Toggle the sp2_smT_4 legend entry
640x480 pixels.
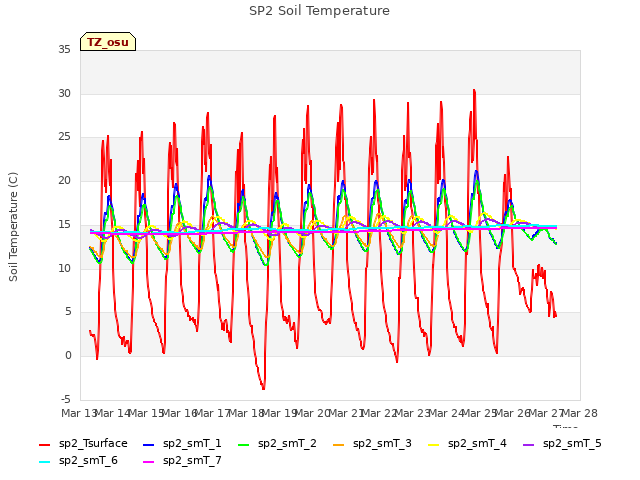[467, 444]
